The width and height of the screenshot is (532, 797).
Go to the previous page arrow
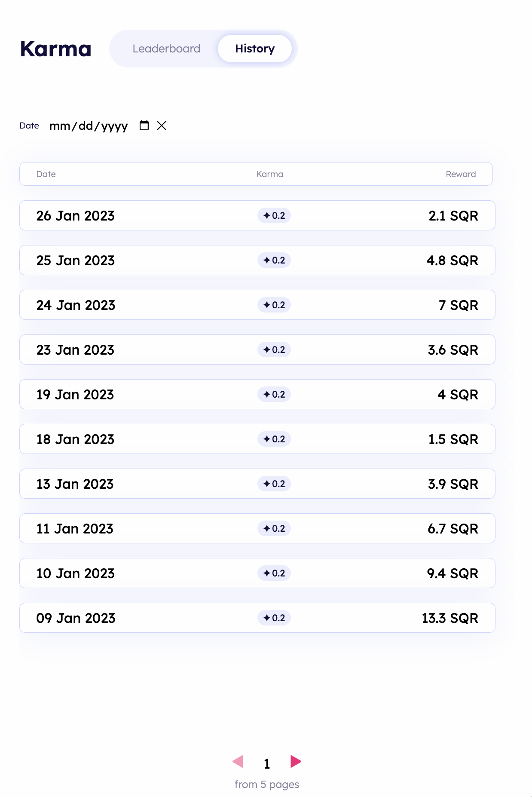(238, 761)
